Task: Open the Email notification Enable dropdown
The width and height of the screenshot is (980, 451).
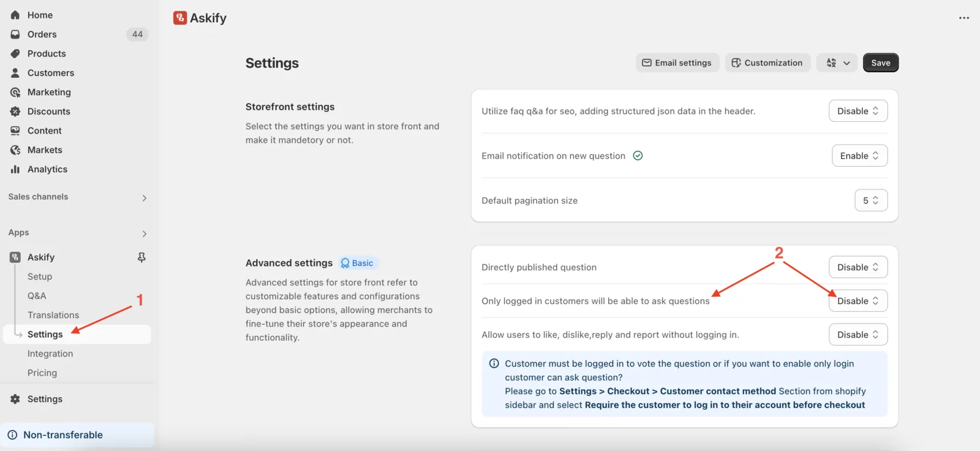Action: pos(859,156)
